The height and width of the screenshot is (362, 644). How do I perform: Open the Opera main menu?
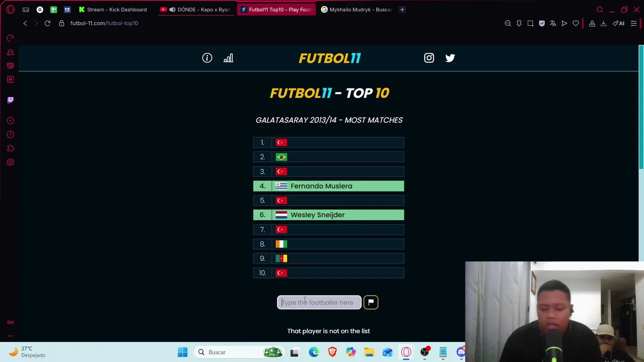coord(10,10)
